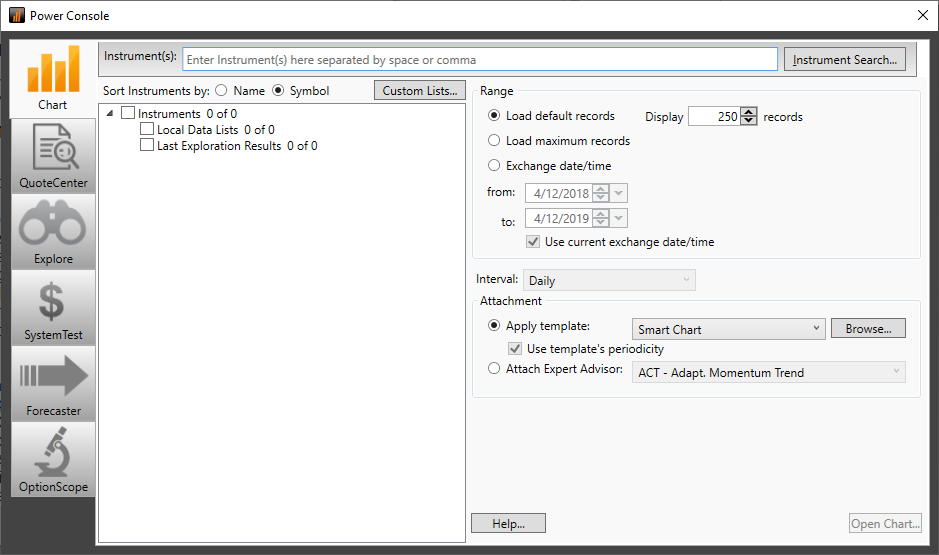This screenshot has height=555, width=939.
Task: Open the to date calendar dropdown
Action: coord(619,219)
